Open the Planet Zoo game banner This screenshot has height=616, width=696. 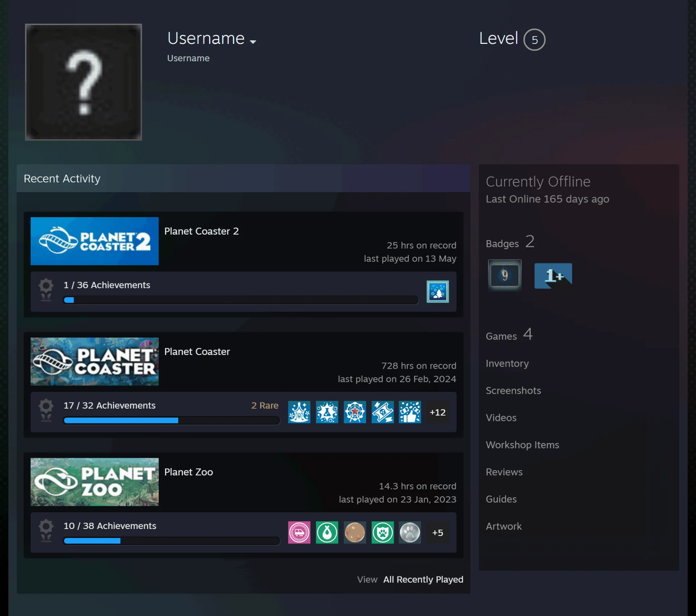pyautogui.click(x=95, y=482)
